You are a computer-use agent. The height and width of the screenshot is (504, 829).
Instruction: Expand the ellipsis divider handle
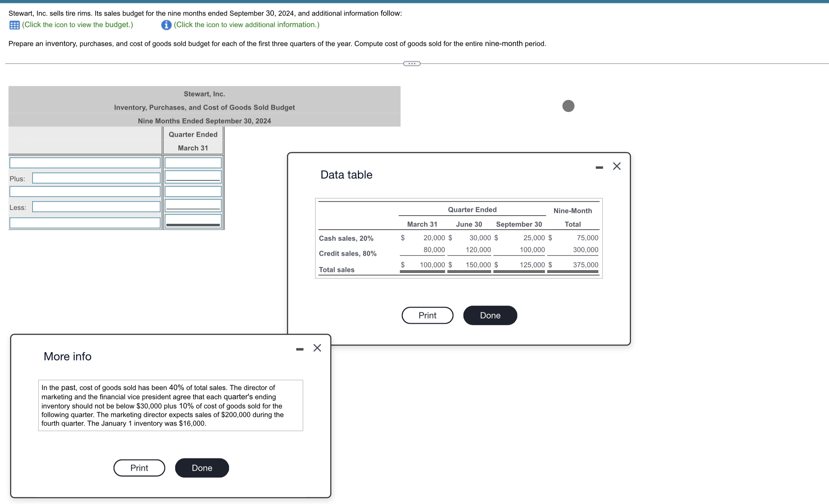click(x=411, y=64)
